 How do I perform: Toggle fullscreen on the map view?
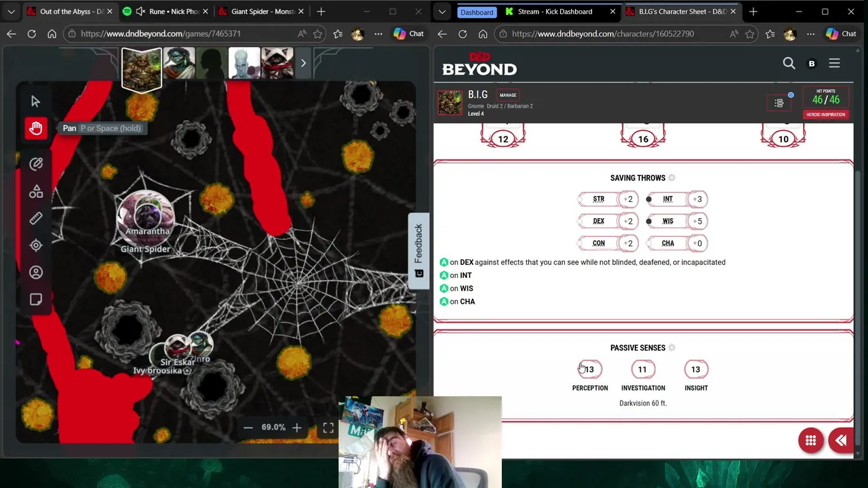point(328,428)
